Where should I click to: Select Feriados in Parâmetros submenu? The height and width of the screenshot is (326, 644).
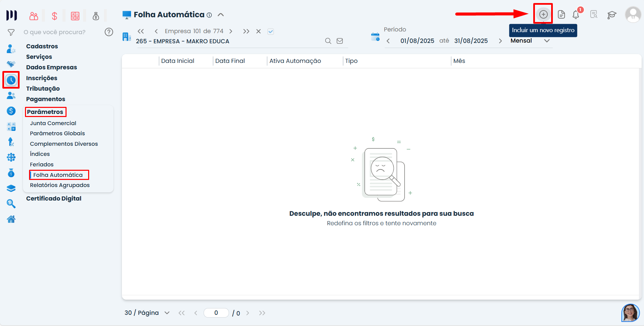42,164
